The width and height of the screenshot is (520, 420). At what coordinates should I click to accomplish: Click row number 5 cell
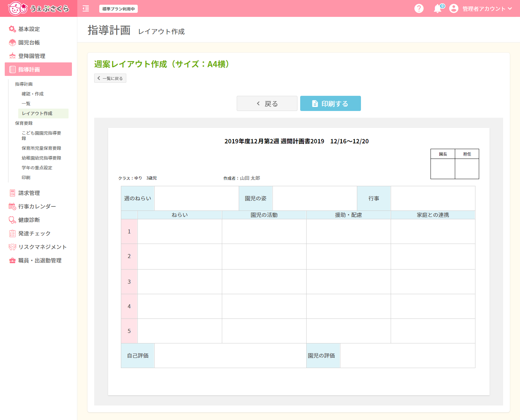pyautogui.click(x=129, y=331)
